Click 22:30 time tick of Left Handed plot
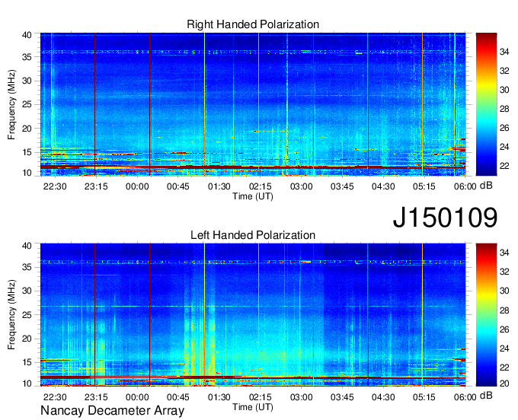This screenshot has width=518, height=420. tap(55, 397)
